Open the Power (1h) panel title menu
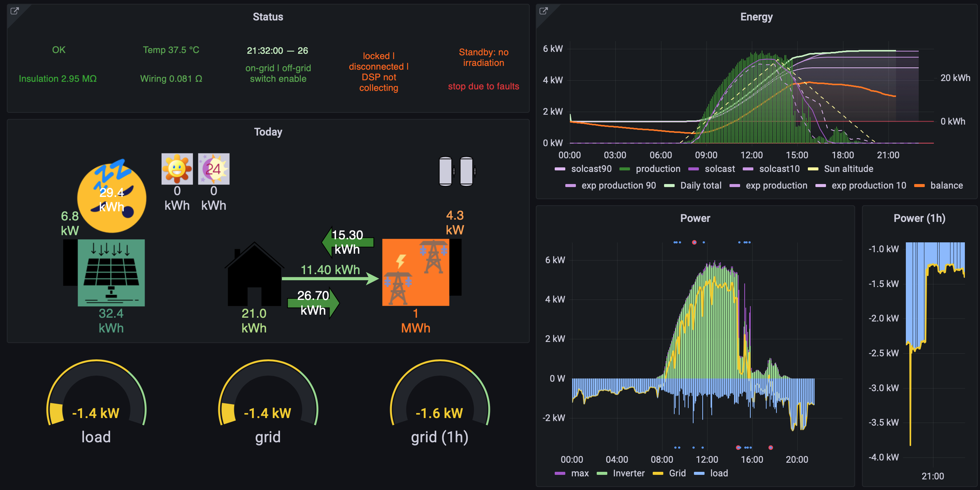The image size is (980, 490). (x=919, y=218)
